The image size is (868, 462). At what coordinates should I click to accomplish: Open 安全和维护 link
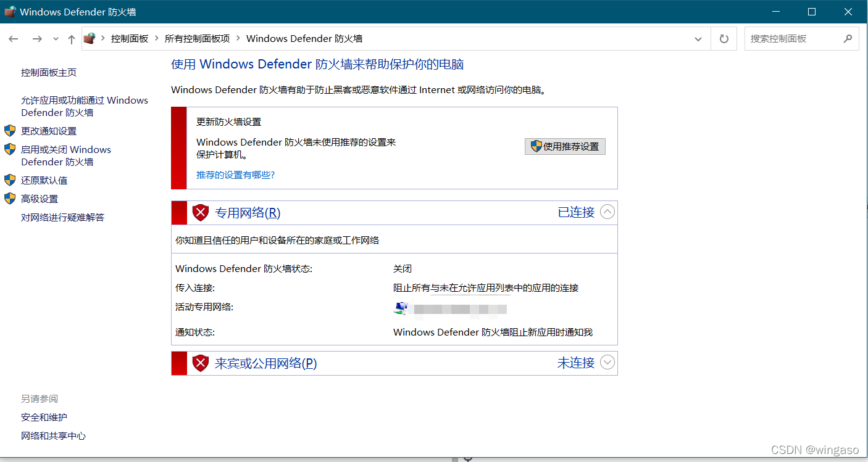click(44, 418)
